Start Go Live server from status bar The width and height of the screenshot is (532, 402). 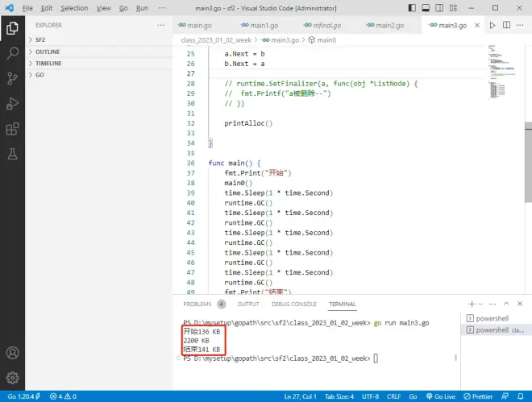click(441, 396)
